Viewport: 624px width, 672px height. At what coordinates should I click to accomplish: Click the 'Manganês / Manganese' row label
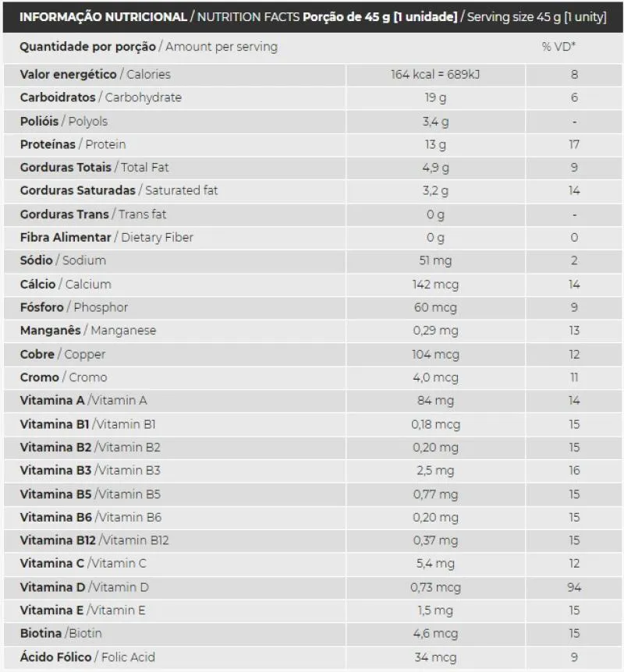coord(87,331)
